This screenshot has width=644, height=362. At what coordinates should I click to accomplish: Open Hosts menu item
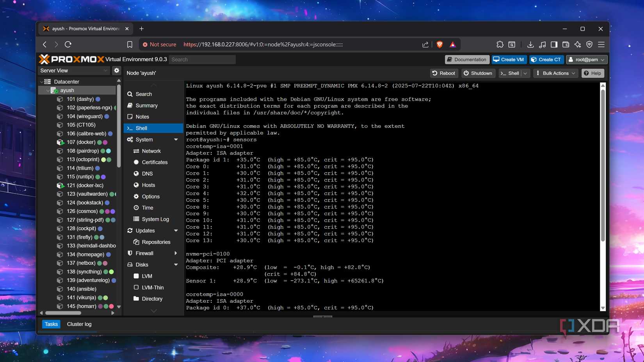pyautogui.click(x=153, y=185)
